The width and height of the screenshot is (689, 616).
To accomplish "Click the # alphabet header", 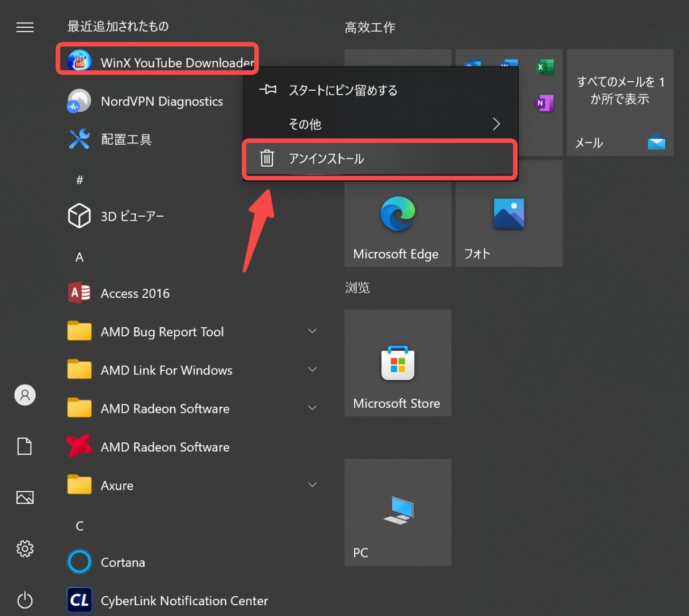I will coord(79,180).
